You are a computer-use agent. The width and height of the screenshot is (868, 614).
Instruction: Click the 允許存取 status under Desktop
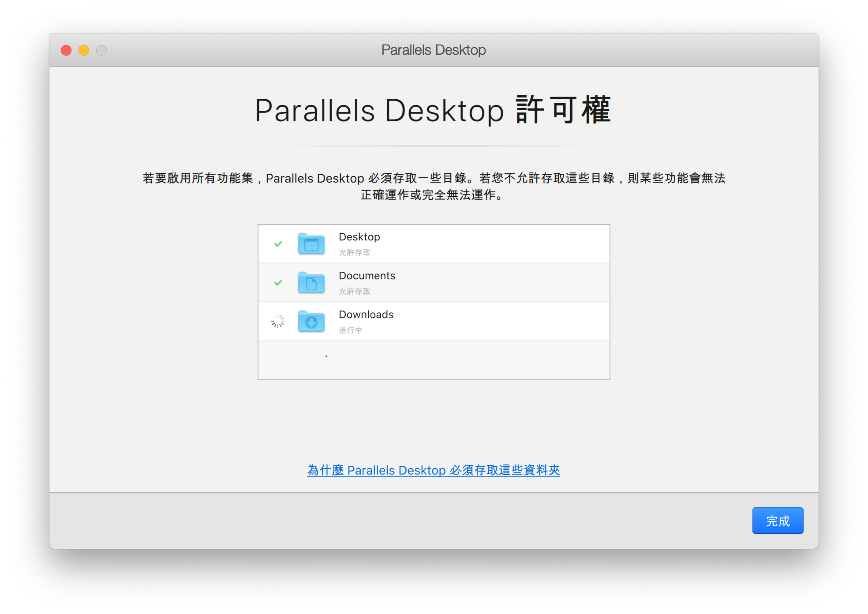355,252
